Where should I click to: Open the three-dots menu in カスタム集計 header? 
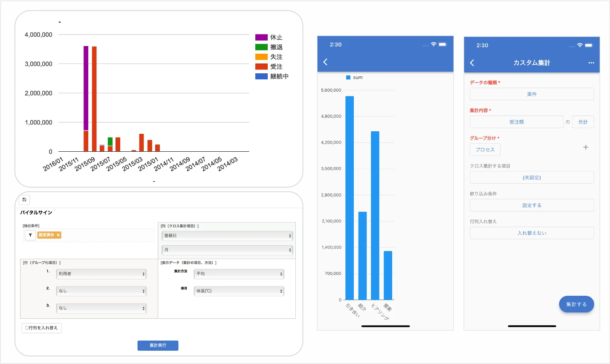591,63
